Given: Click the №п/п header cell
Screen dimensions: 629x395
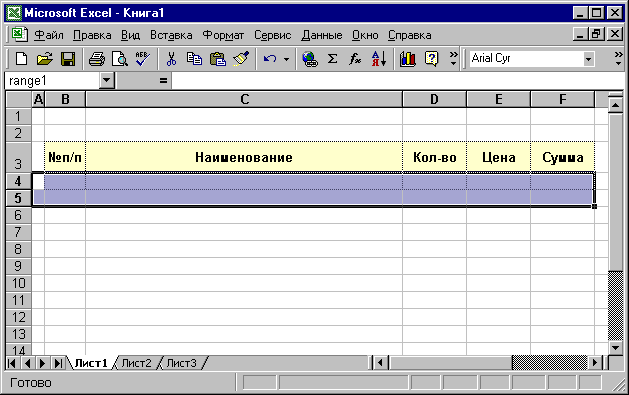Looking at the screenshot, I should click(x=65, y=157).
